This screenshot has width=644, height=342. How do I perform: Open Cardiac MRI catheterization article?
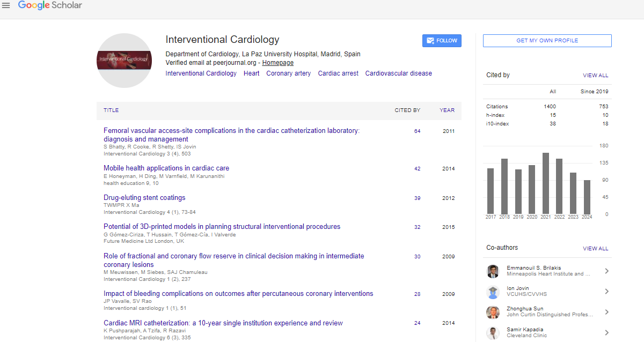pos(223,323)
